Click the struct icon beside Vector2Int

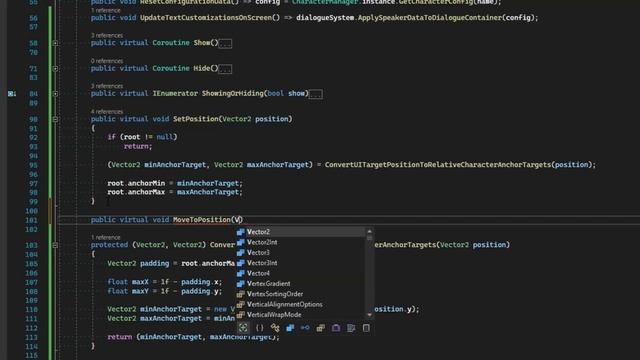(241, 242)
